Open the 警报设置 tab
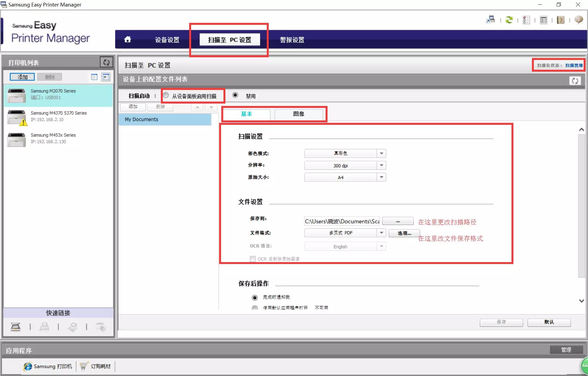Screen dimensions: 588x376 coord(292,40)
